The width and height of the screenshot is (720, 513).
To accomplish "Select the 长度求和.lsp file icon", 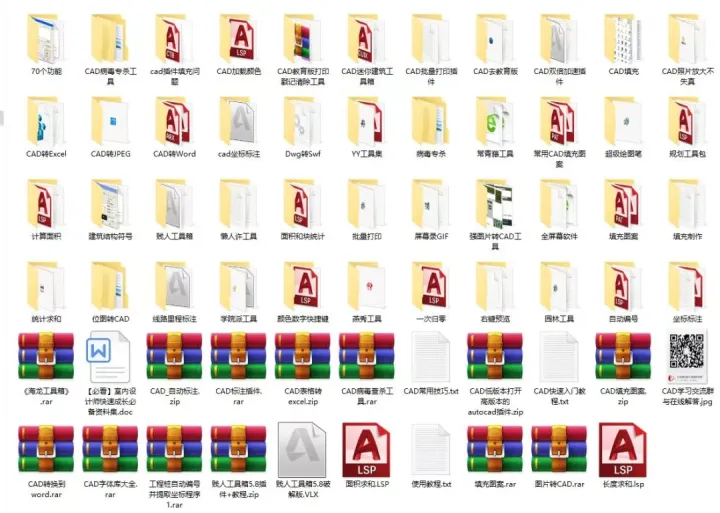I will (x=623, y=450).
